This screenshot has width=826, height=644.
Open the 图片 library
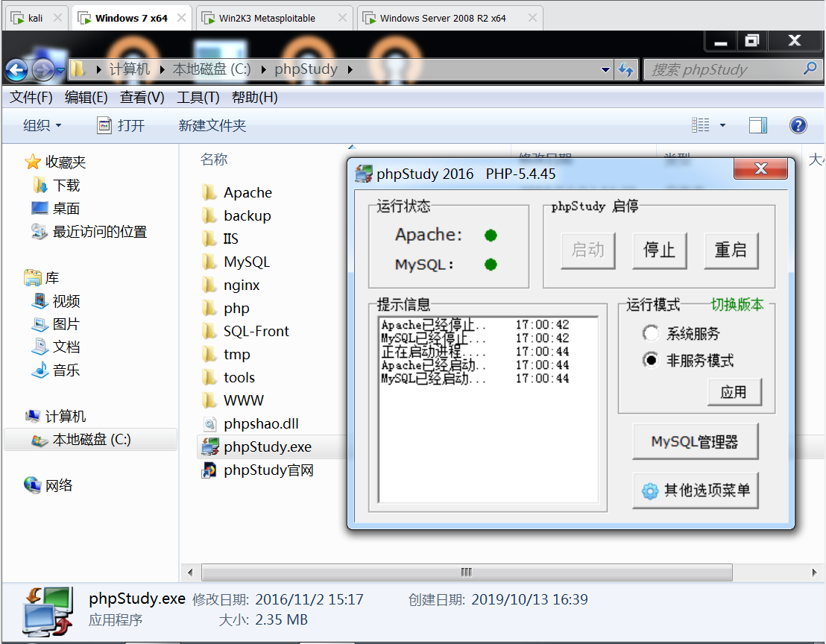[56, 324]
